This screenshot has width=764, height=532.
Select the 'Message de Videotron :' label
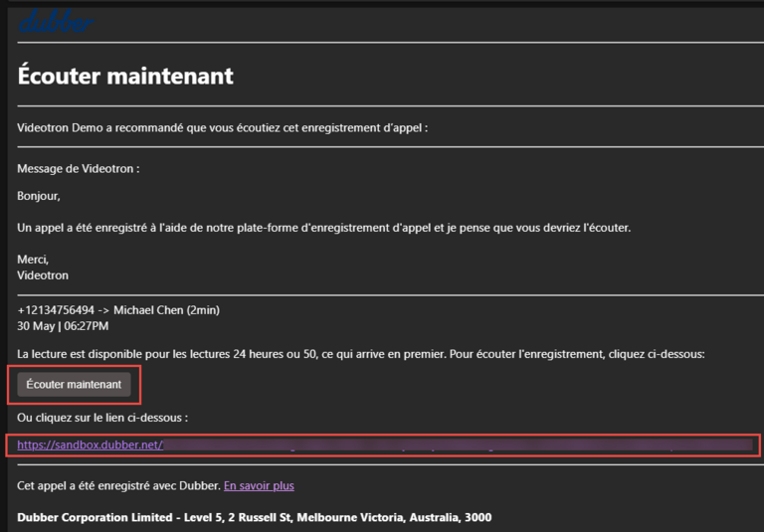(79, 169)
